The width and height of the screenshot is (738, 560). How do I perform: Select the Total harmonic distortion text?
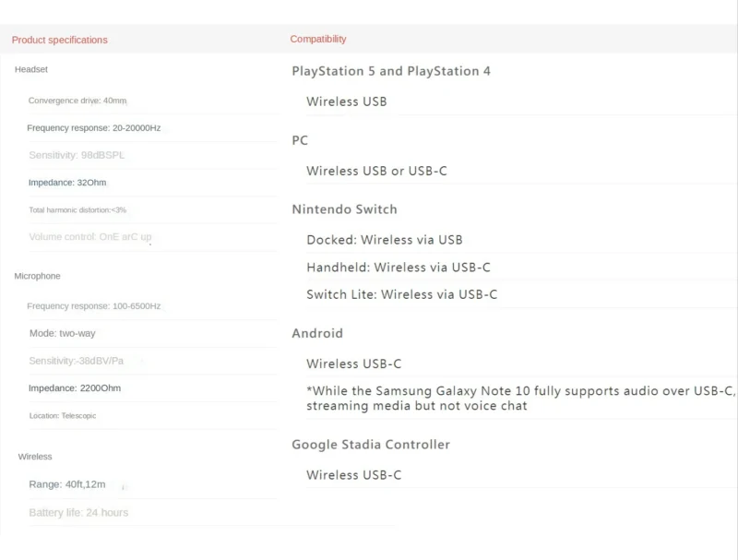[77, 210]
